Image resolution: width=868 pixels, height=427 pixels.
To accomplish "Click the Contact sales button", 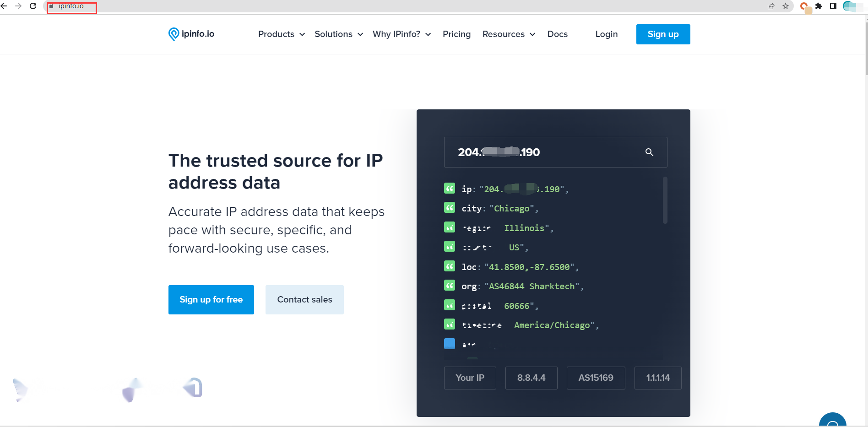I will click(x=304, y=300).
